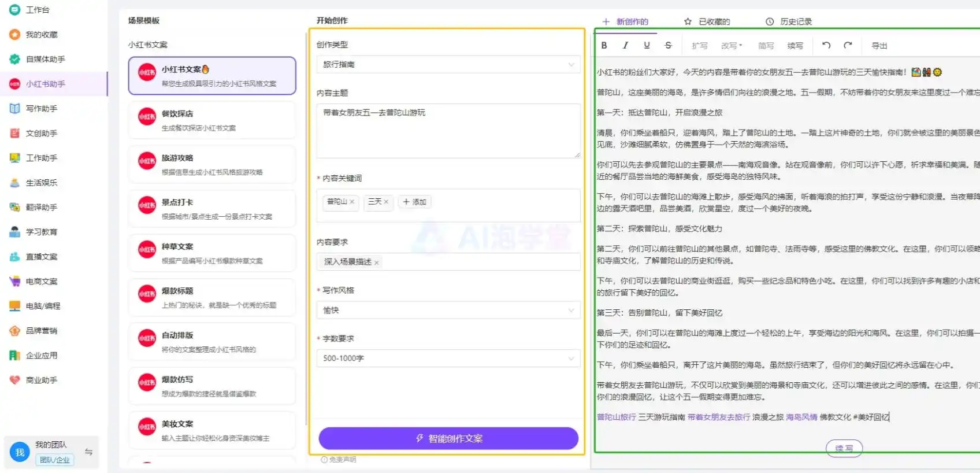The width and height of the screenshot is (980, 473).
Task: Expand the 字数要求 dropdown
Action: 448,359
